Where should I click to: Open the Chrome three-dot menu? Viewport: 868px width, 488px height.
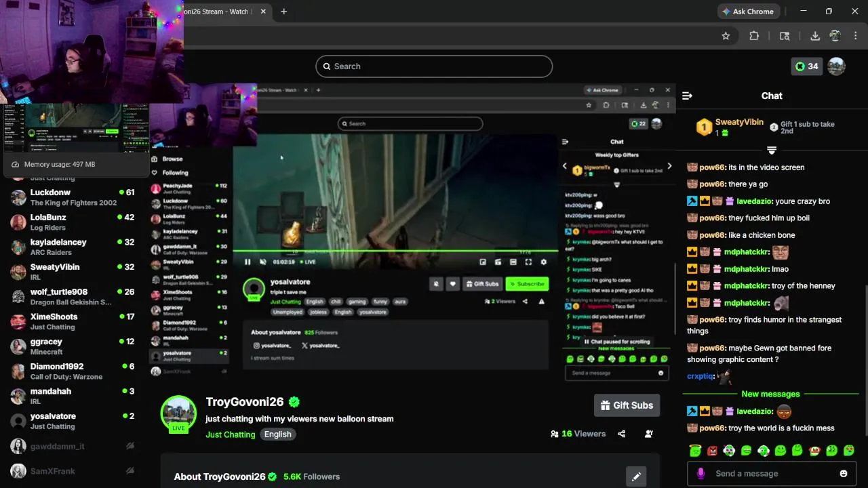click(854, 36)
